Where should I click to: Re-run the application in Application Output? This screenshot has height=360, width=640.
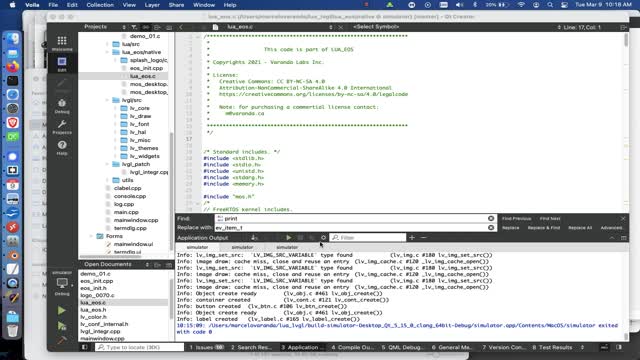coord(289,238)
